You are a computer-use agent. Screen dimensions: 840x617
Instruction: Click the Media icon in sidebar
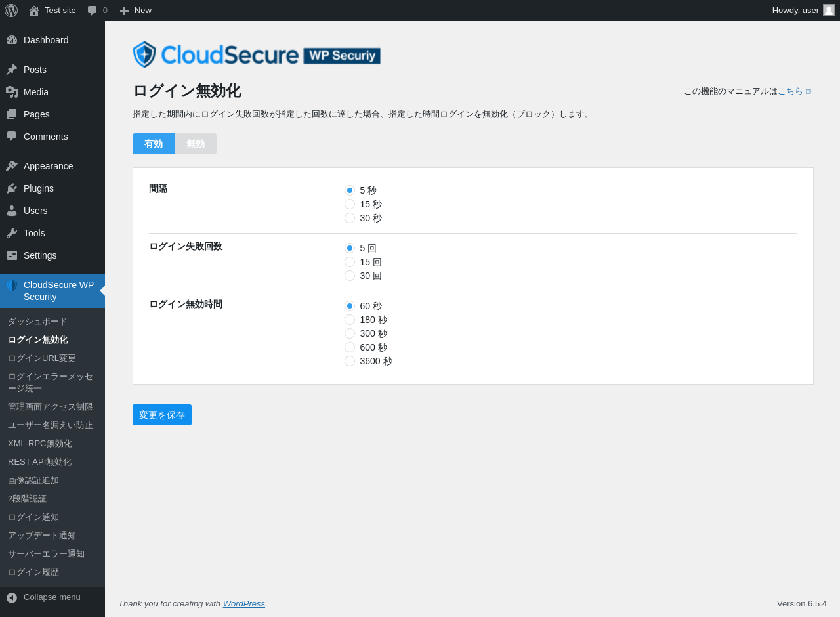point(12,92)
